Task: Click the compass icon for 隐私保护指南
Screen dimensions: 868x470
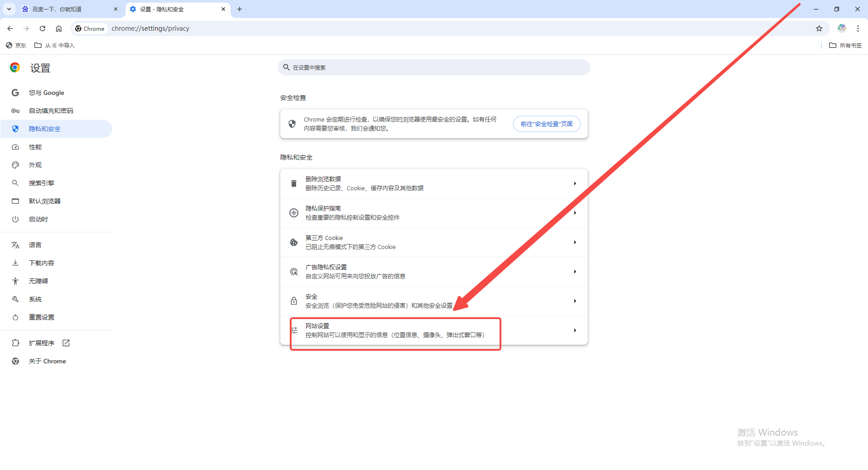Action: [294, 213]
